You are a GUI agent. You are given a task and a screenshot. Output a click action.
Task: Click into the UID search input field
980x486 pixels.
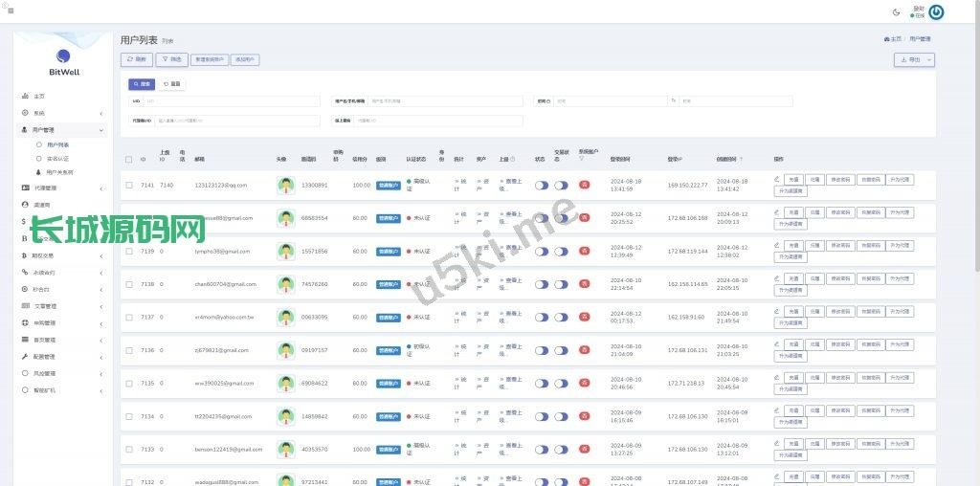(x=230, y=100)
